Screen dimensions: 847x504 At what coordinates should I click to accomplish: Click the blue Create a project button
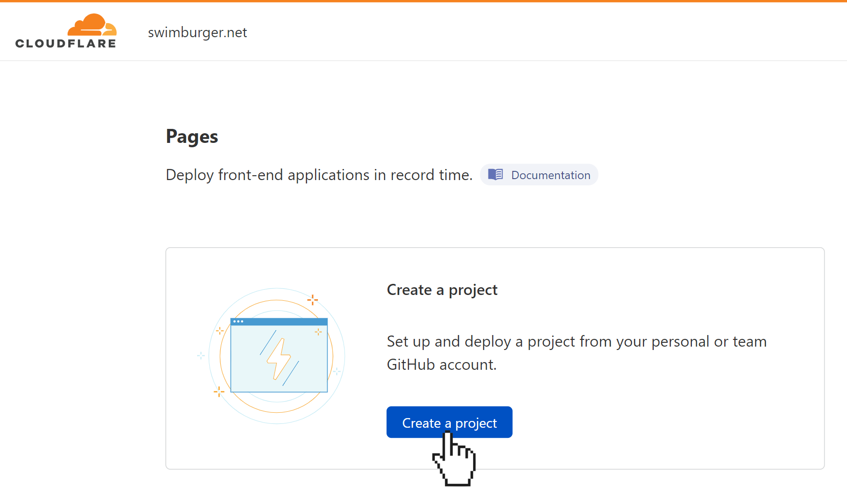(449, 422)
